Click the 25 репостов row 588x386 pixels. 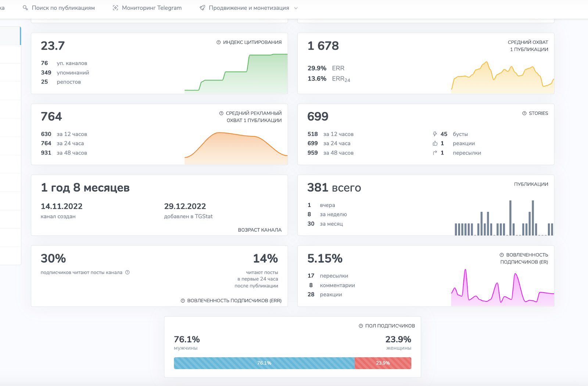point(61,82)
